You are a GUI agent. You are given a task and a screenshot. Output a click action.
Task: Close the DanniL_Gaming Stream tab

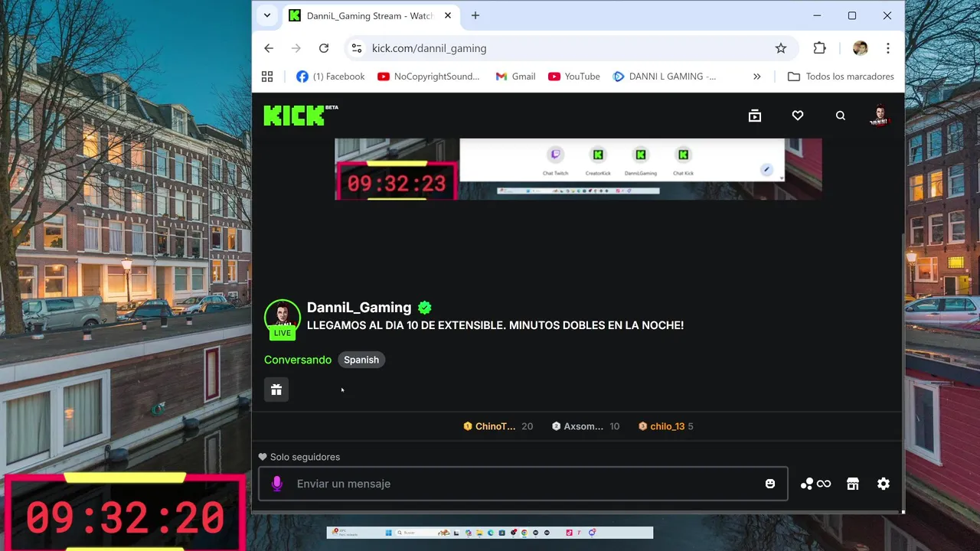tap(448, 15)
